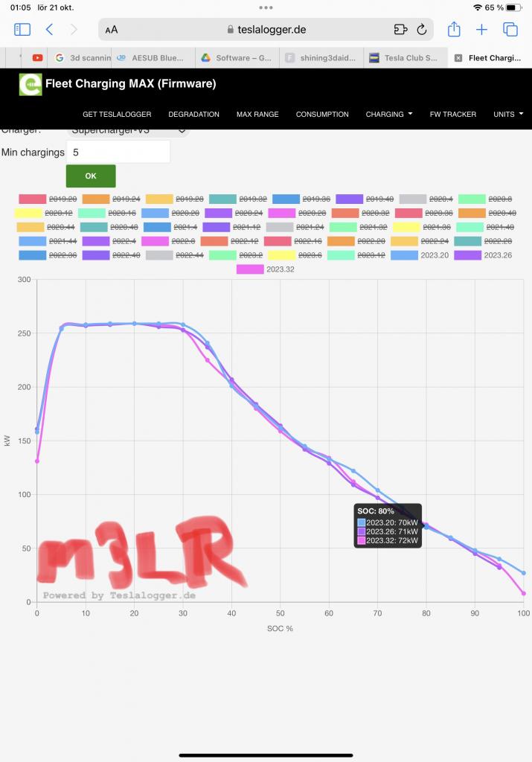Image resolution: width=532 pixels, height=762 pixels.
Task: Expand the CHARGING dropdown menu
Action: pyautogui.click(x=388, y=114)
